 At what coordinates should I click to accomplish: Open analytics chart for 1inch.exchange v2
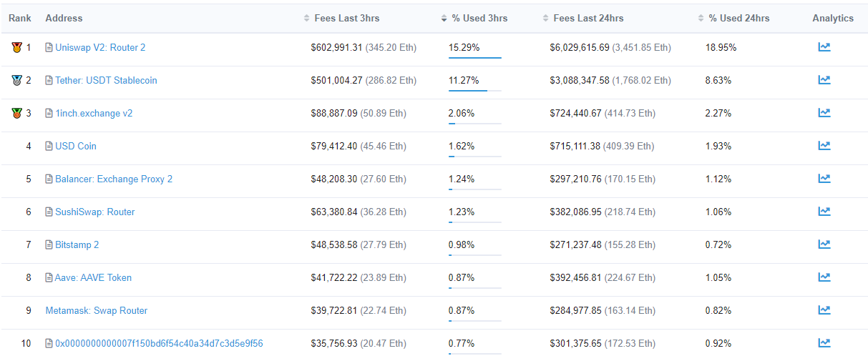(824, 113)
